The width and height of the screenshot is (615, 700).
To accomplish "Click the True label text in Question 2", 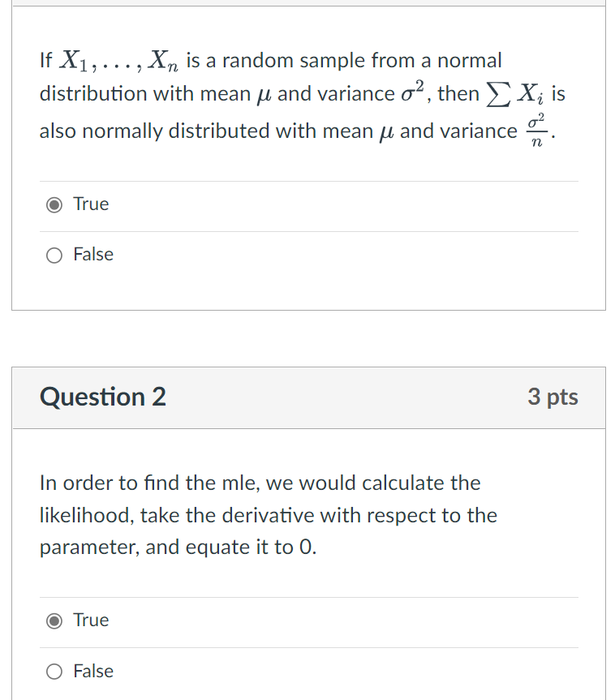I will [x=91, y=621].
